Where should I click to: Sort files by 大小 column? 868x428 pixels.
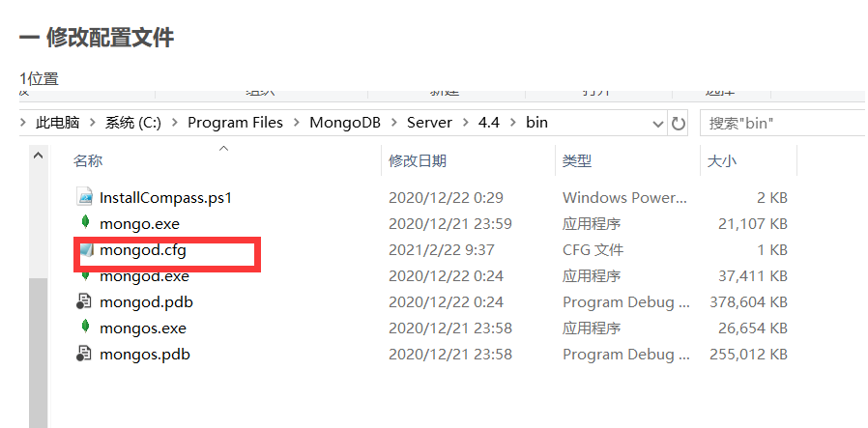[x=722, y=161]
